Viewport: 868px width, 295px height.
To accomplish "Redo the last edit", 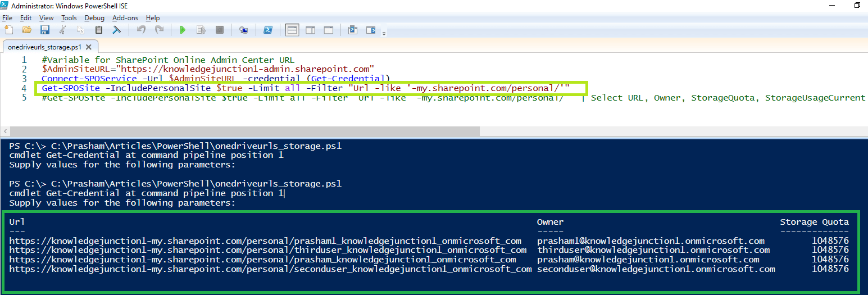I will coord(159,30).
